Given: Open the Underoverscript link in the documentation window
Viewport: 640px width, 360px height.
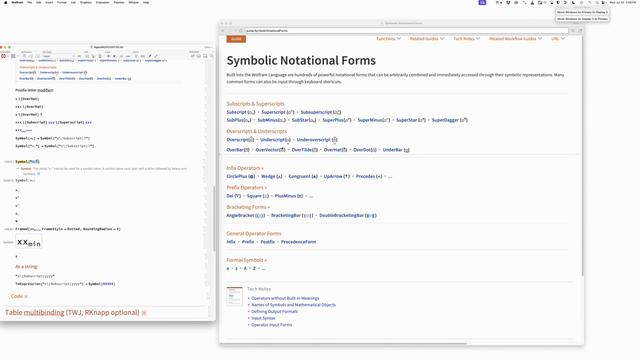Looking at the screenshot, I should coord(317,140).
